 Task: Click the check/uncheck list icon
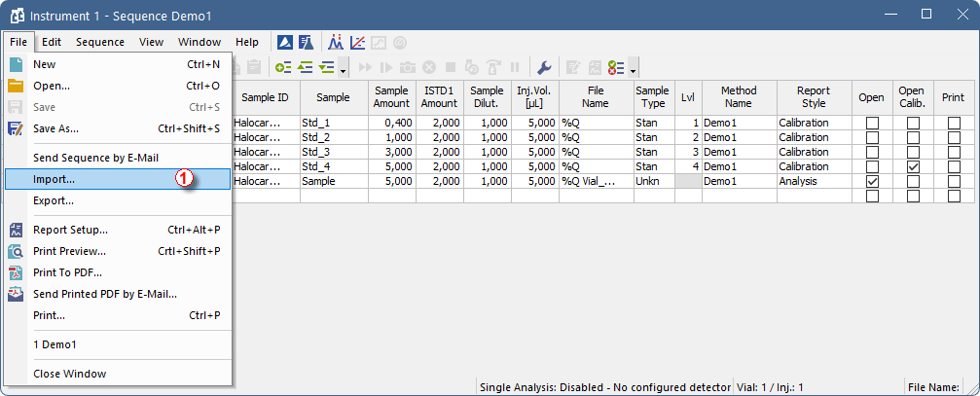click(616, 67)
